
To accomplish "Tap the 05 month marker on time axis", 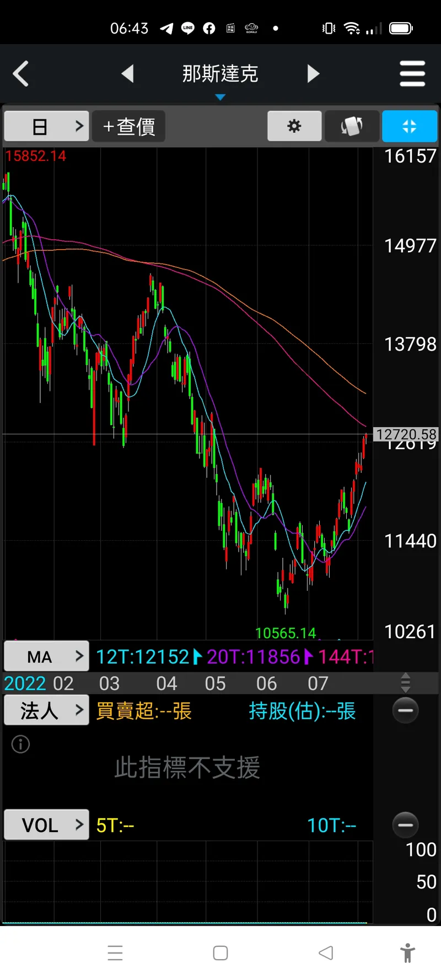I will pos(215,683).
